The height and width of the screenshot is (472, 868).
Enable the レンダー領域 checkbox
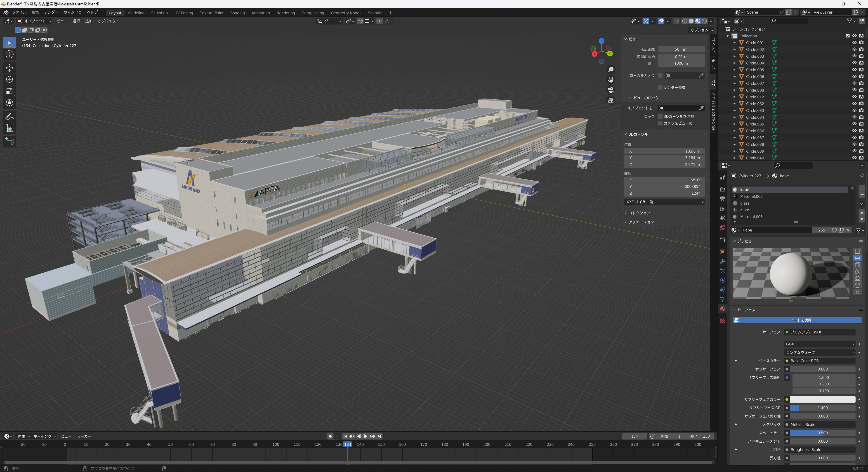660,87
